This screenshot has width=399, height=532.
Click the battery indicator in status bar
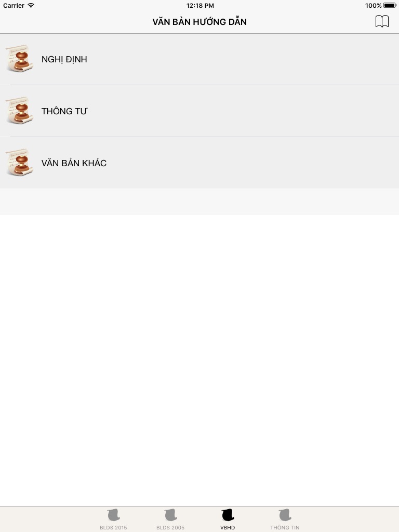(390, 5)
